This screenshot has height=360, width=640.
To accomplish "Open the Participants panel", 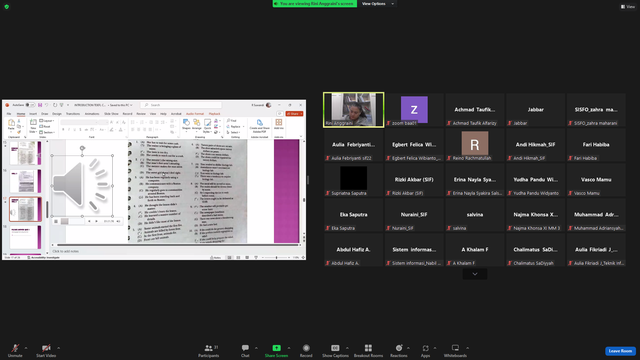I will [209, 350].
